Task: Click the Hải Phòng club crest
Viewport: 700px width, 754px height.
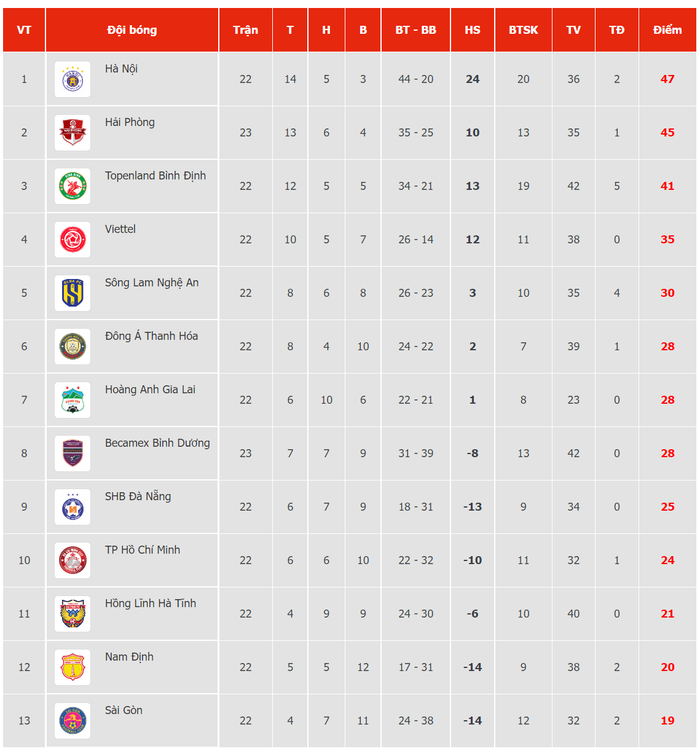Action: [73, 133]
